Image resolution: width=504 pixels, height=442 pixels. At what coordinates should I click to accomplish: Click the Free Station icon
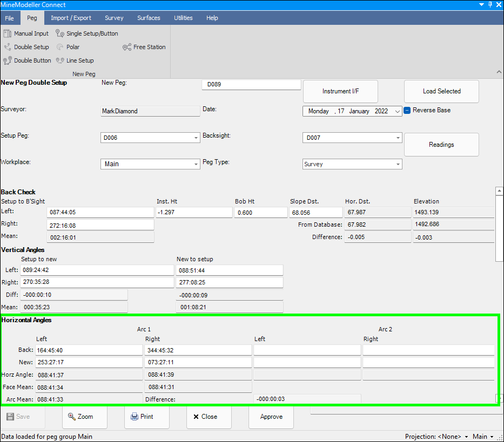coord(127,47)
